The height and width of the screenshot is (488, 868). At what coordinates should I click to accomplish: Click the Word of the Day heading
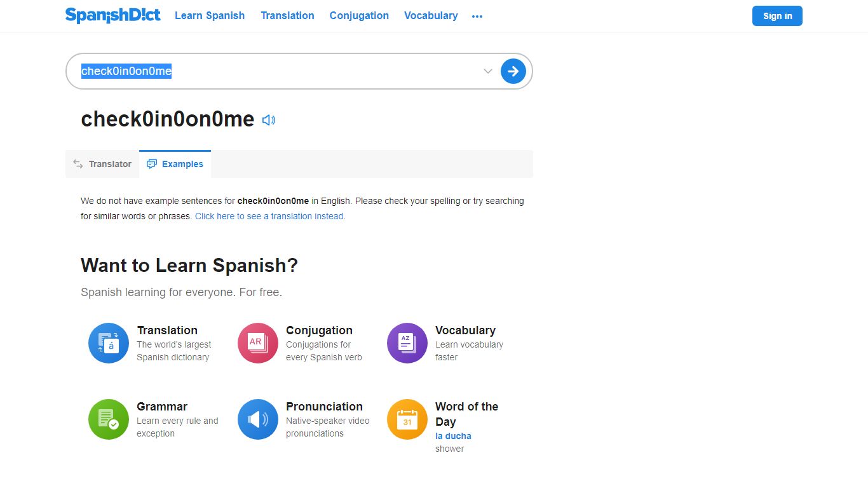pos(466,414)
